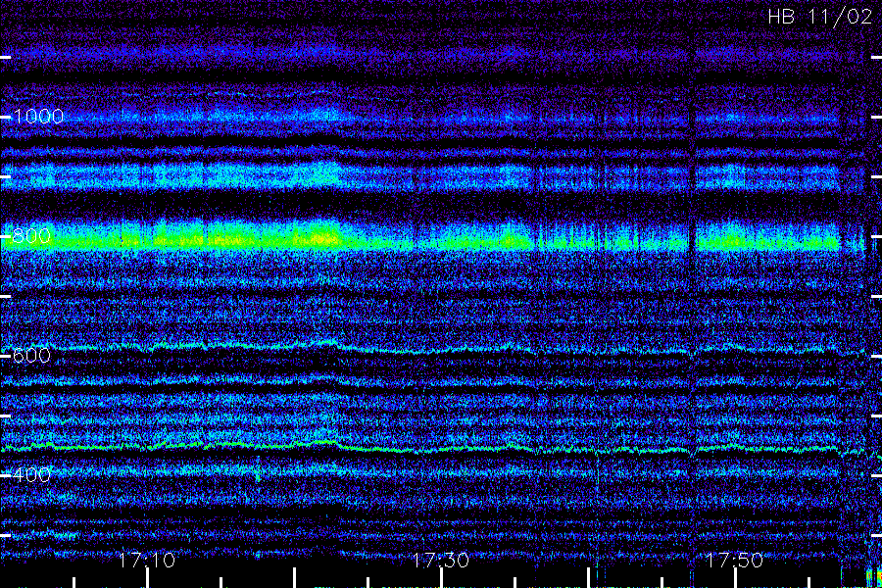Click the 1000 axis label

(x=37, y=117)
